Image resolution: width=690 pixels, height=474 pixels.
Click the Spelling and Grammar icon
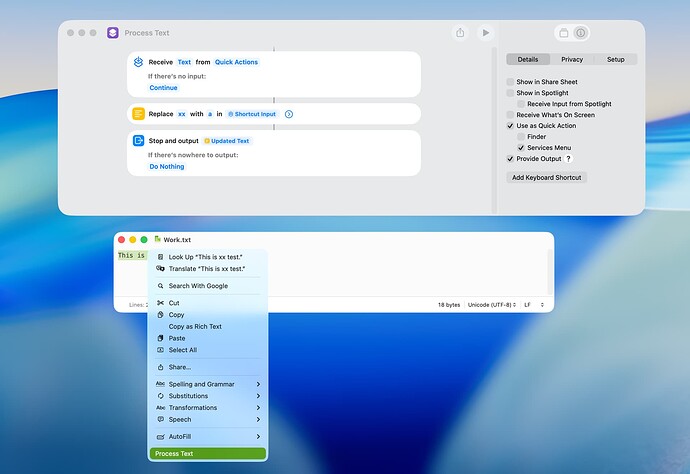(160, 384)
